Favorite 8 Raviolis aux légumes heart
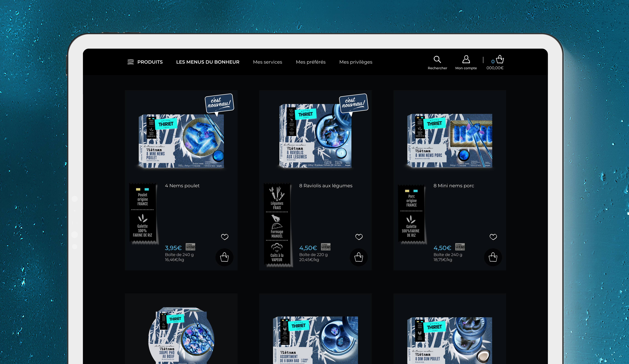The height and width of the screenshot is (364, 629). click(359, 237)
